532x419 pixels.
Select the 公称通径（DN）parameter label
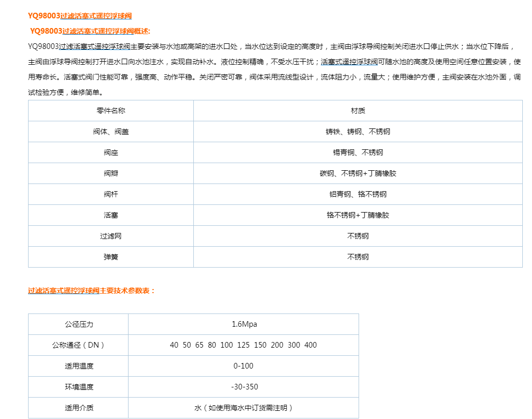79,345
